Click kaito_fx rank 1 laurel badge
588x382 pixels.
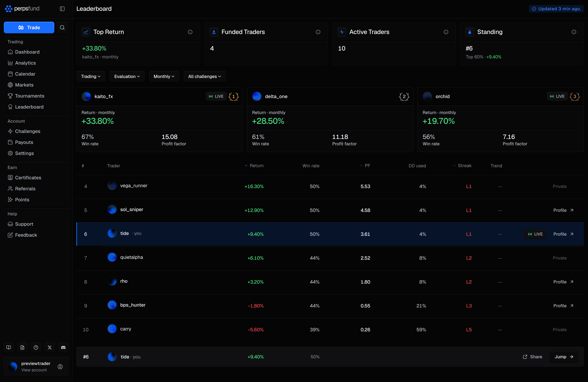233,97
